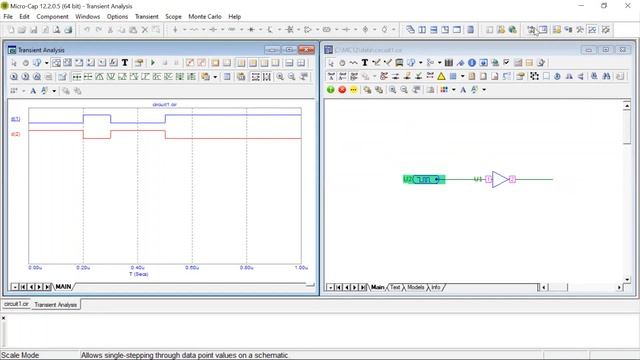Open the Component menu
640x360 pixels.
tap(52, 17)
